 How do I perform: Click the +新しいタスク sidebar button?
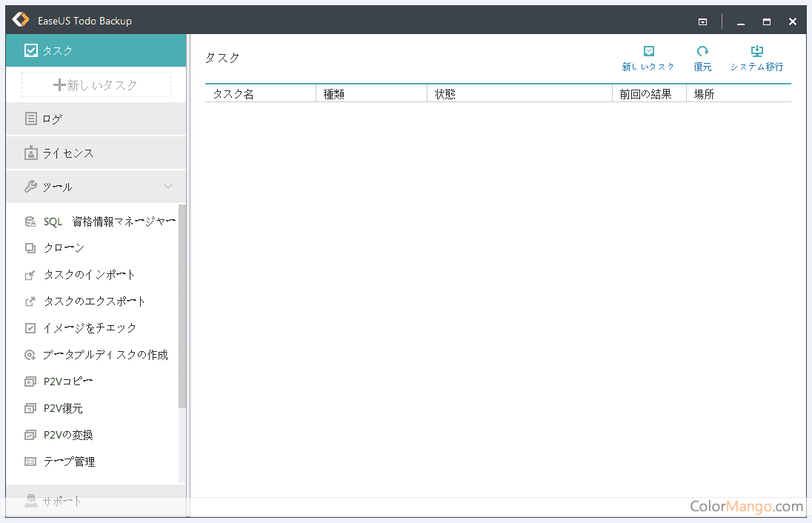point(96,85)
